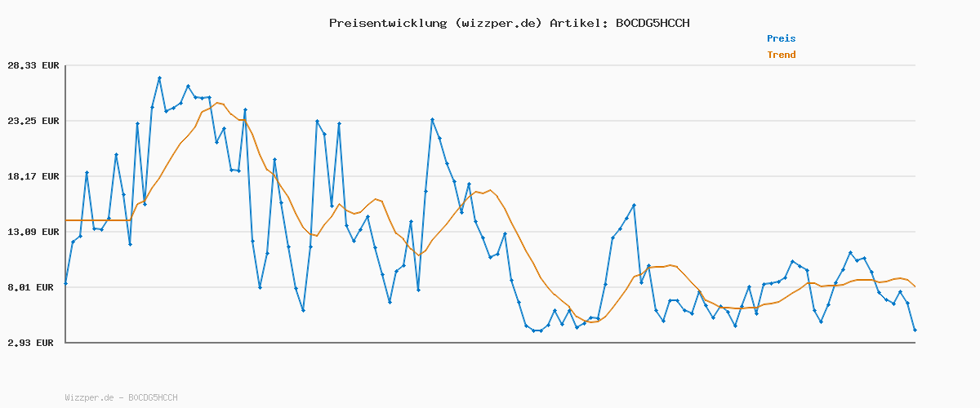980x408 pixels.
Task: Click article ID 'B0CDG5HCCH' in the chart title
Action: point(652,23)
